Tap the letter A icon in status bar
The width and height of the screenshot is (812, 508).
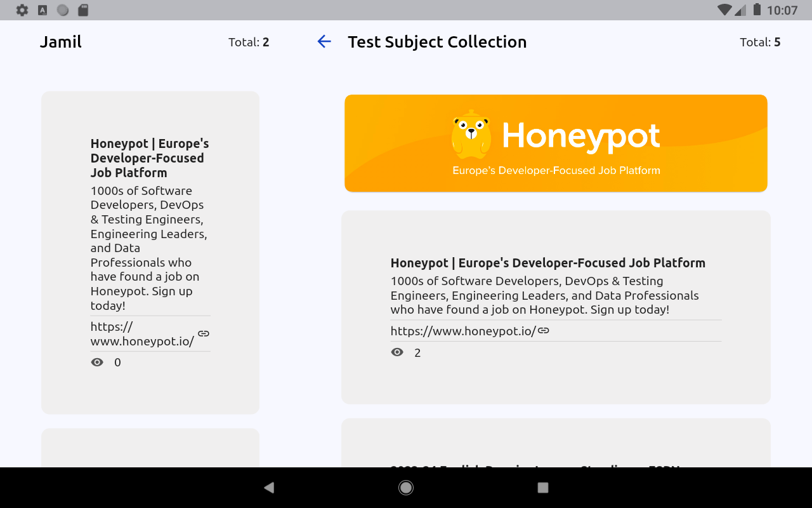(x=43, y=10)
